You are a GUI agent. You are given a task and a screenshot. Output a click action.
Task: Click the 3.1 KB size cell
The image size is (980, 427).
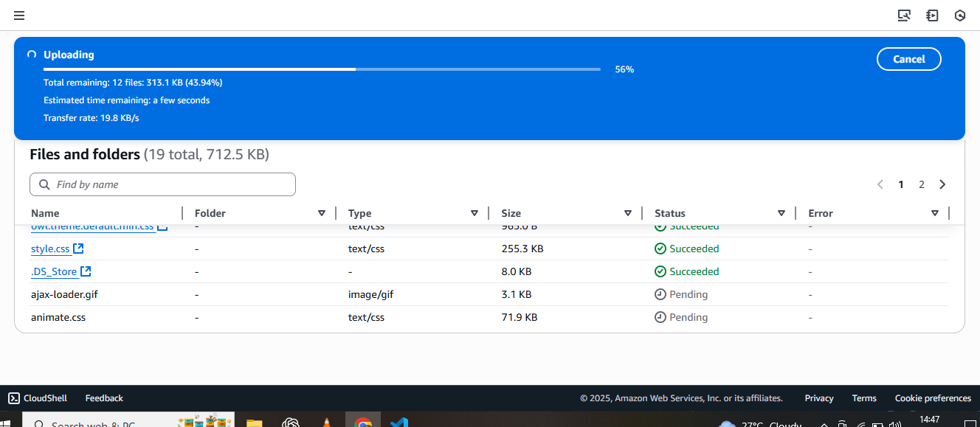tap(517, 294)
